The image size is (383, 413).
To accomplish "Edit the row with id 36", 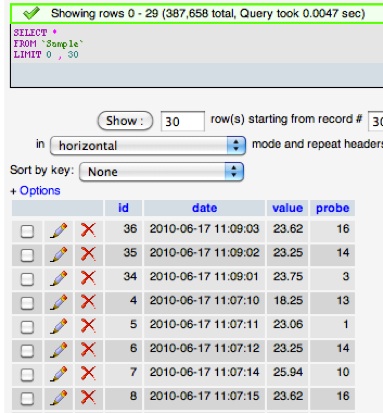I will tap(59, 231).
